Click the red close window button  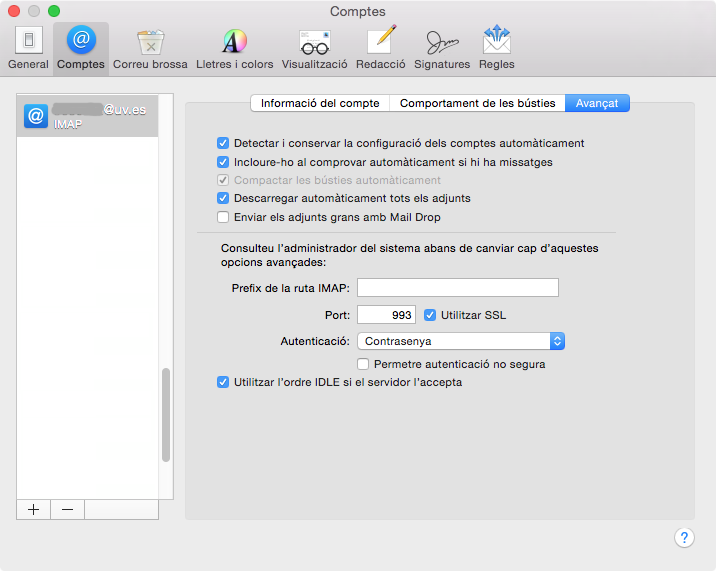click(x=14, y=11)
